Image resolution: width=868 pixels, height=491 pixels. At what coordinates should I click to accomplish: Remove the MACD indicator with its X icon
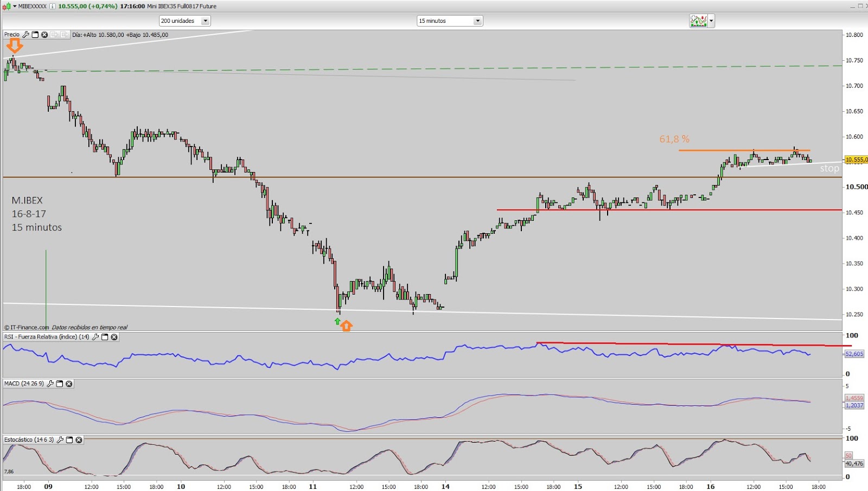pos(69,384)
